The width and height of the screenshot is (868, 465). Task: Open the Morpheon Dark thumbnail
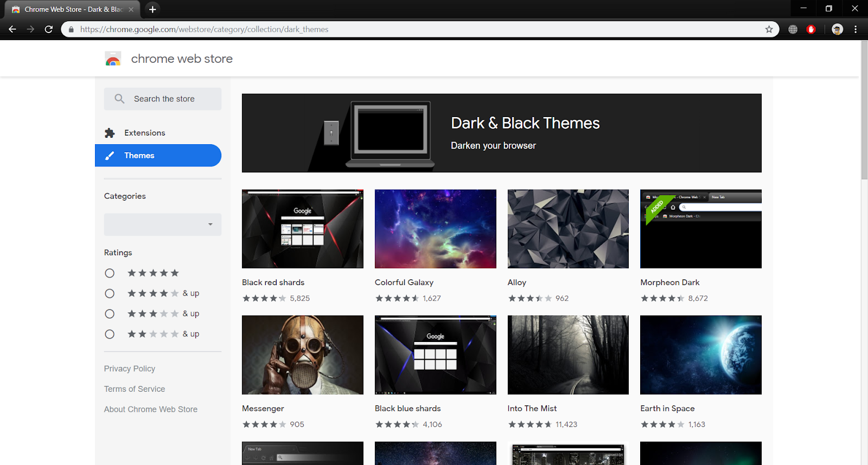pos(701,229)
